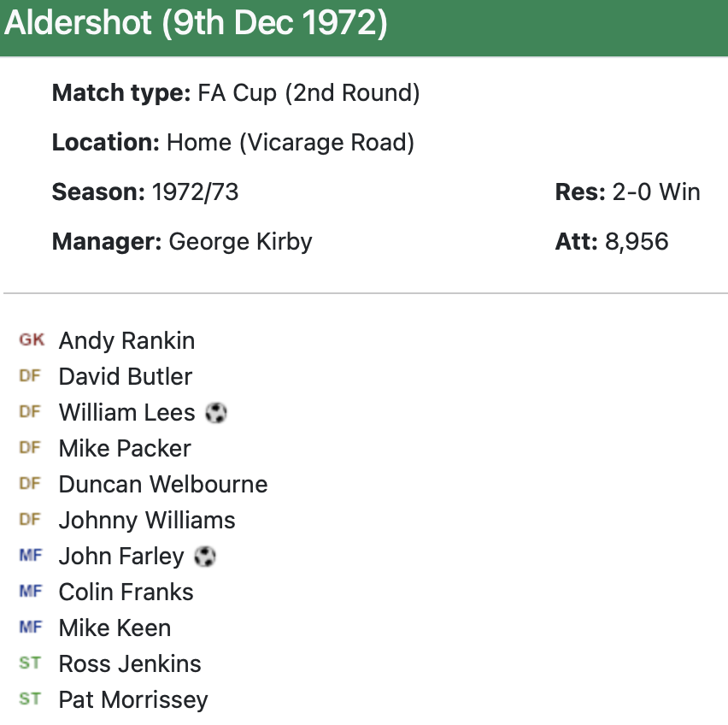
Task: Open Johnny Williams player entry
Action: coord(147,521)
